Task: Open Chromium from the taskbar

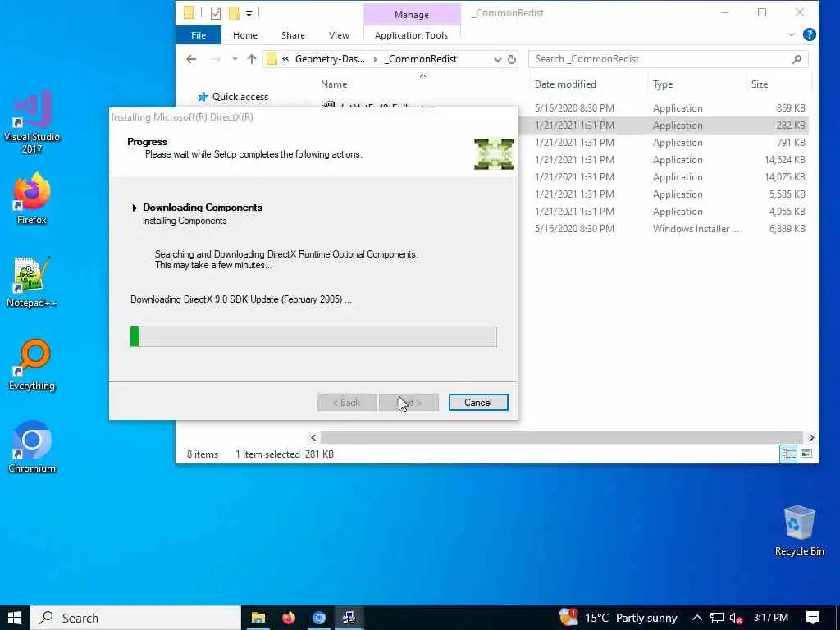Action: [x=319, y=618]
